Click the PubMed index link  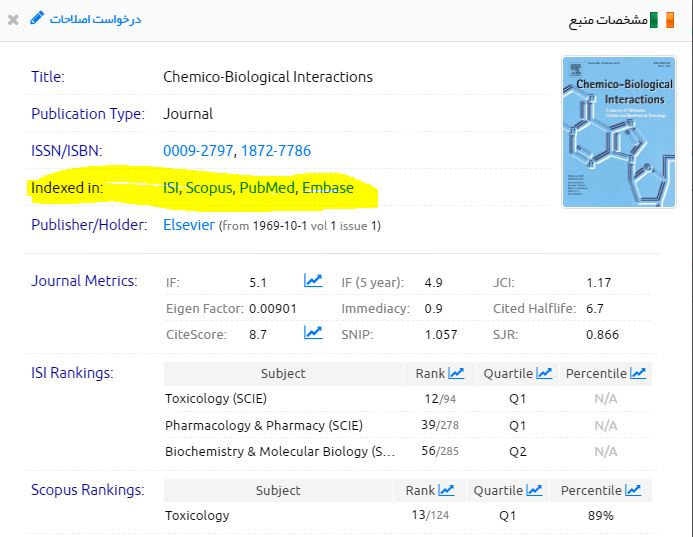point(267,188)
